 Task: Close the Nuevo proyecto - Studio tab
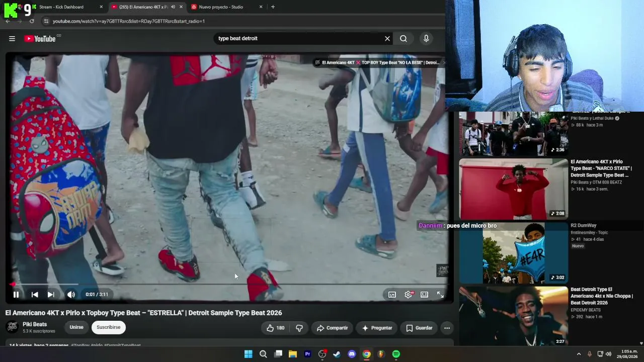[x=261, y=7]
